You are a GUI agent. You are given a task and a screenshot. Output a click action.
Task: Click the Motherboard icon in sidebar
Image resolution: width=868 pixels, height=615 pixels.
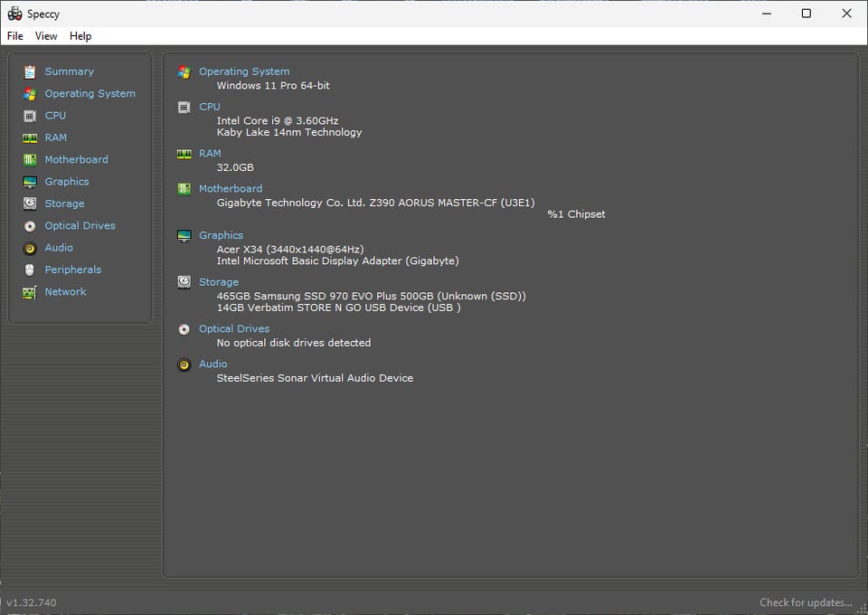click(30, 160)
